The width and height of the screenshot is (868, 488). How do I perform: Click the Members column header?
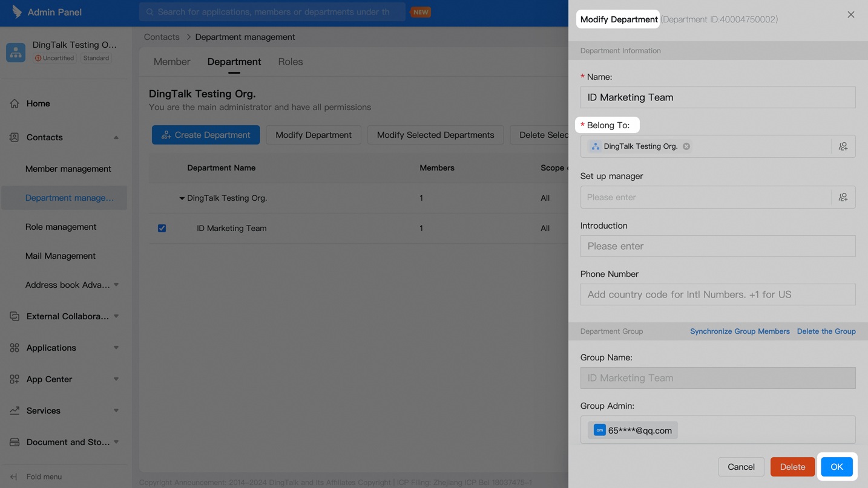pos(437,168)
